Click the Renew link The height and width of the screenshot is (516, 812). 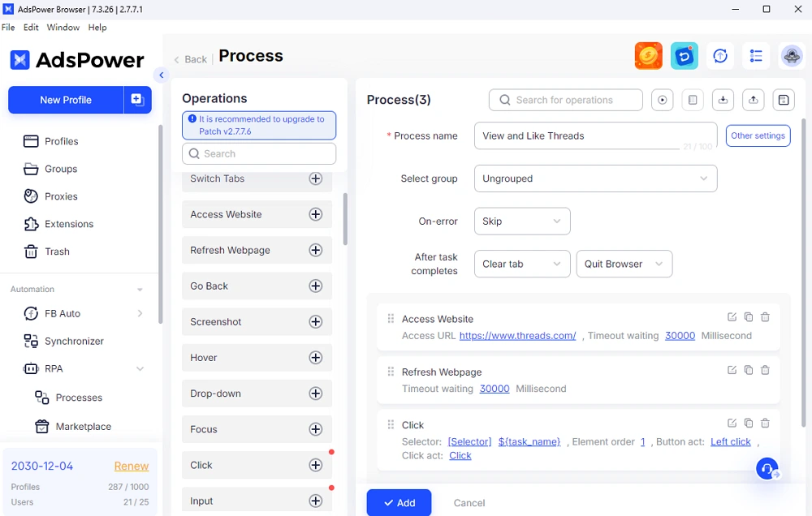tap(131, 466)
